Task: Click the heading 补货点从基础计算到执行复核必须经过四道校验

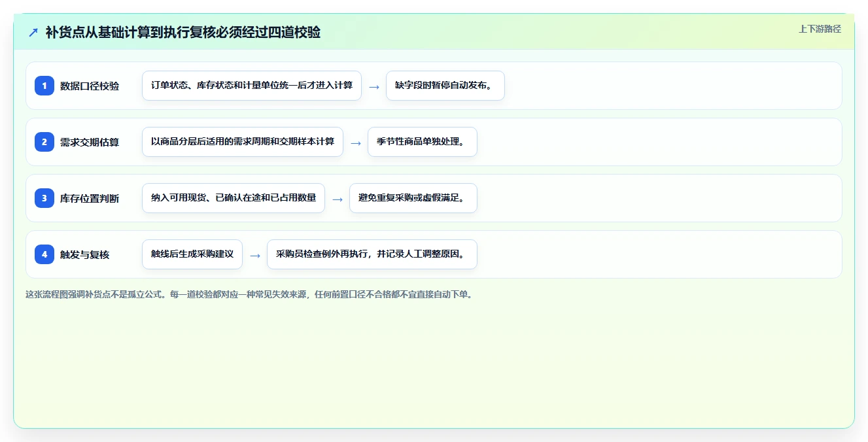Action: (x=183, y=32)
